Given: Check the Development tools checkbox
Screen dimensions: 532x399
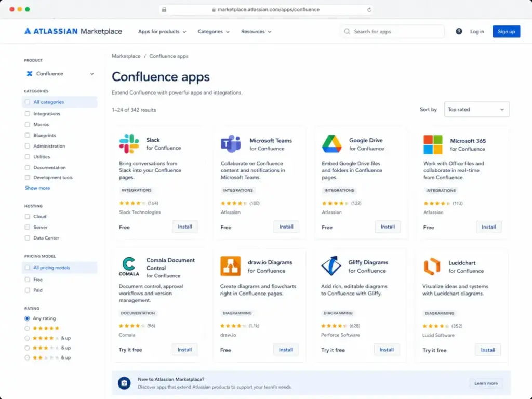Looking at the screenshot, I should pyautogui.click(x=28, y=178).
